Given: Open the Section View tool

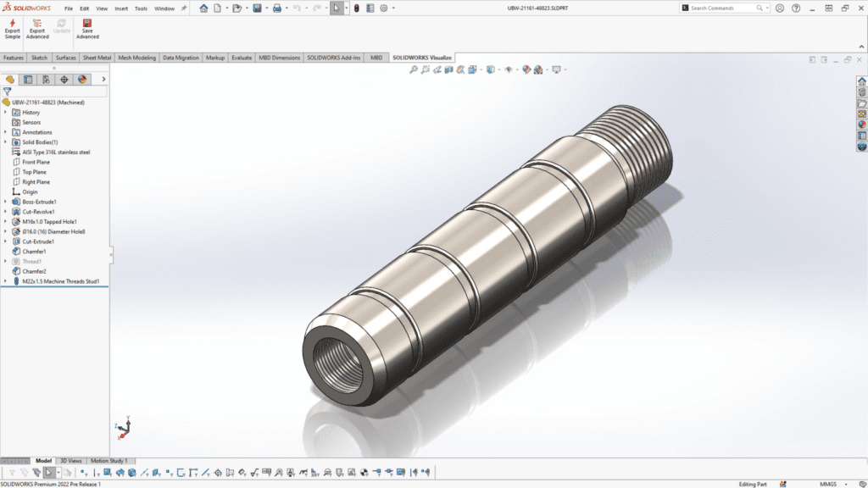Looking at the screenshot, I should point(448,69).
